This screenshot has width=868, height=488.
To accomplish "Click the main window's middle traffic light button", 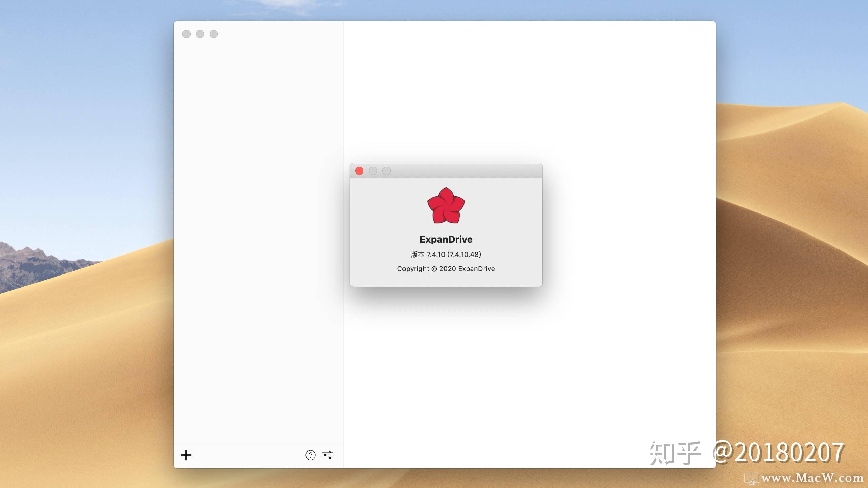I will pos(200,34).
